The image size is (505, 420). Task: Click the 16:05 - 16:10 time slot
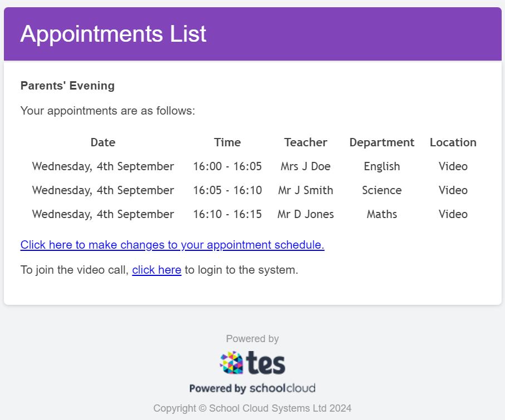coord(227,190)
